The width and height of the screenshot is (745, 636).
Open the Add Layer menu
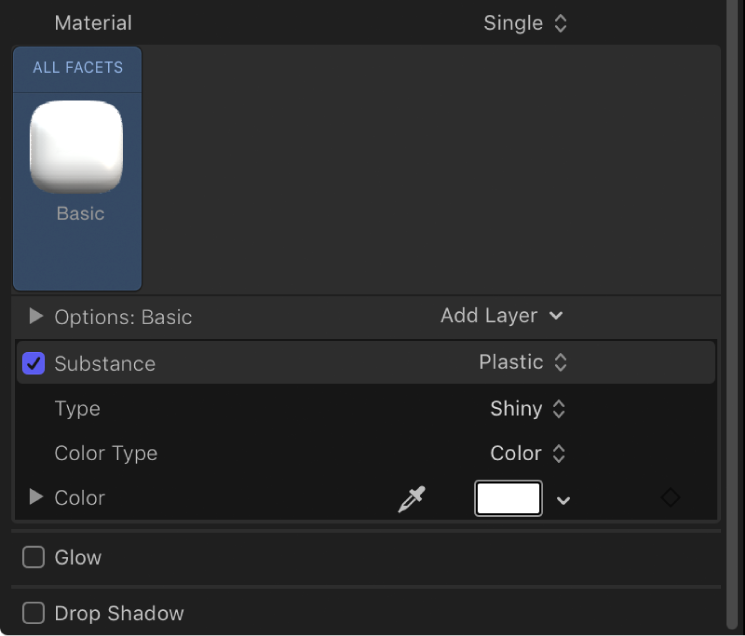coord(501,315)
